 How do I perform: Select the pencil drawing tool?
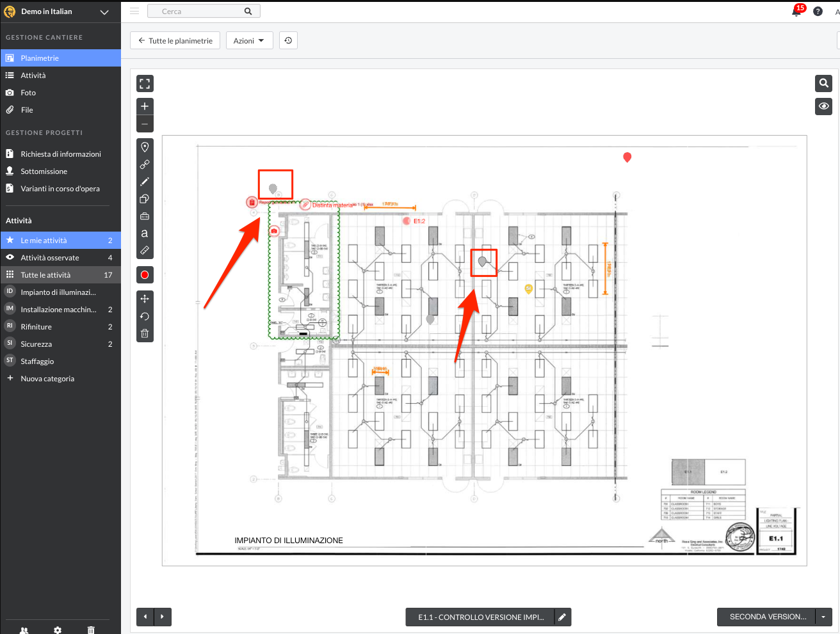click(x=145, y=182)
